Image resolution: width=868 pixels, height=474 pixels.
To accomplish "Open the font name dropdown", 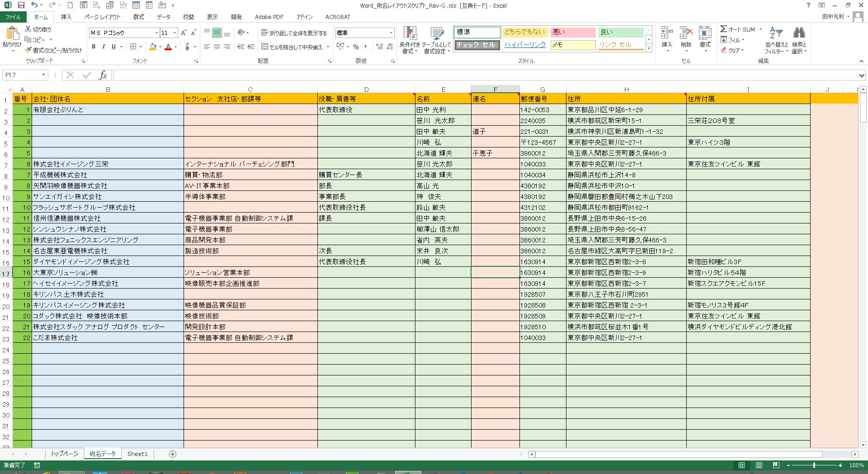I will point(156,33).
